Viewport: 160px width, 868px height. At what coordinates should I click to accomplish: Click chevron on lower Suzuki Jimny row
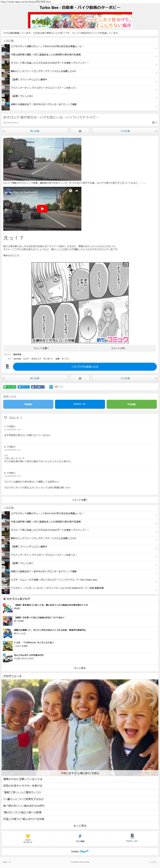click(x=156, y=582)
